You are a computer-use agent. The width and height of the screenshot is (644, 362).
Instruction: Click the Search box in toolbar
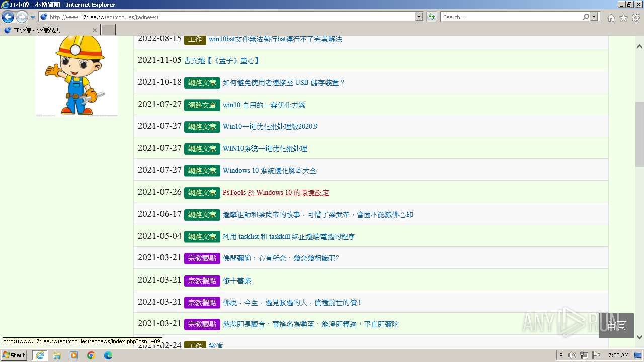tap(511, 17)
